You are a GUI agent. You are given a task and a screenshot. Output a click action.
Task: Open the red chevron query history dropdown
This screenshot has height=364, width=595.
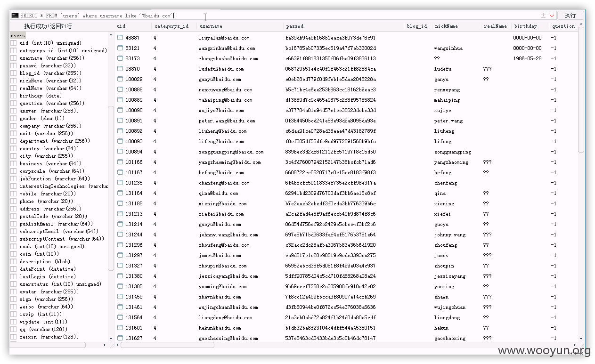coord(552,16)
